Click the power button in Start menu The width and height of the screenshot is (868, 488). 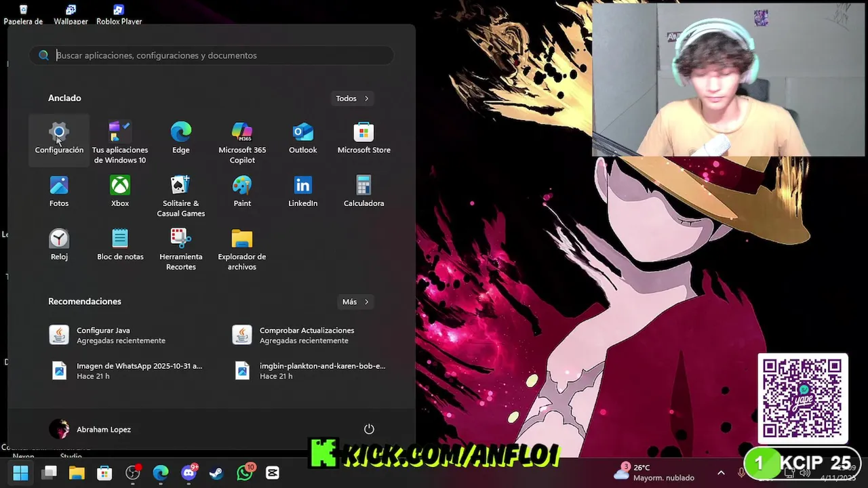tap(369, 429)
